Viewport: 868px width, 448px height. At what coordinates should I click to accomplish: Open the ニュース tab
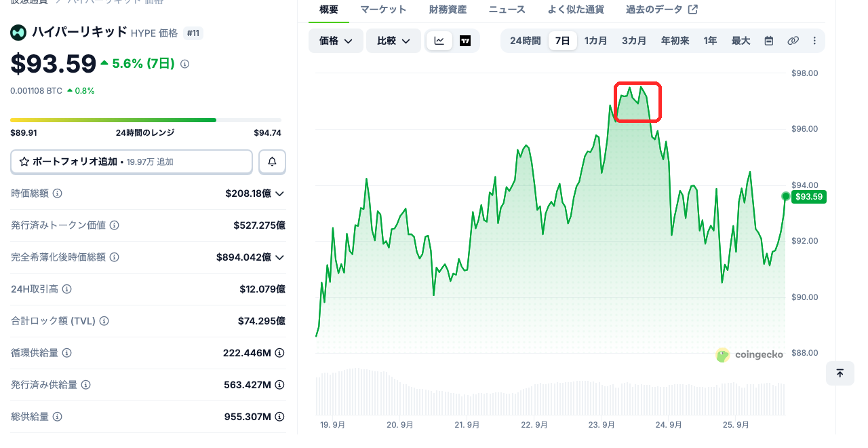pos(507,10)
